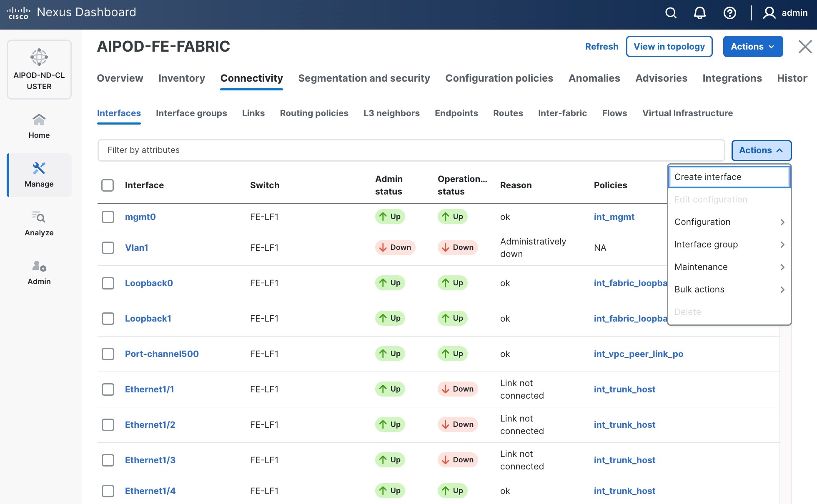Open the Analyze sidebar icon
Image resolution: width=817 pixels, height=504 pixels.
click(x=39, y=224)
